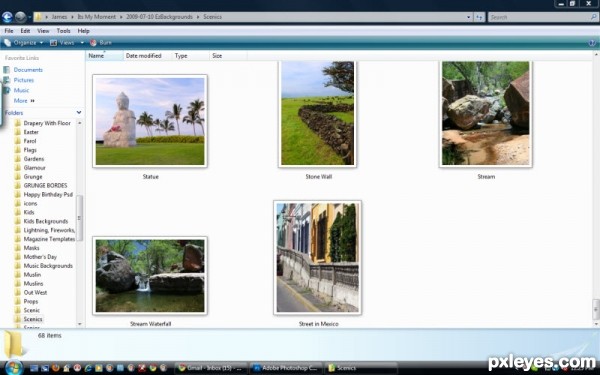Sort by the Date modified column
600x375 pixels.
pos(148,56)
